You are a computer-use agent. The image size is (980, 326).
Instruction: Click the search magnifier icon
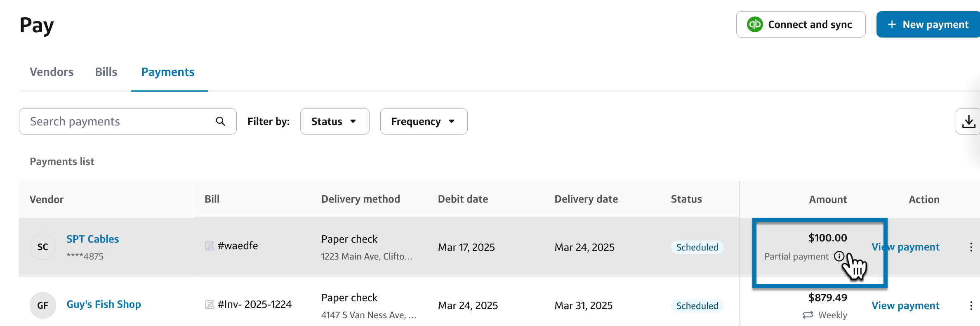coord(221,121)
